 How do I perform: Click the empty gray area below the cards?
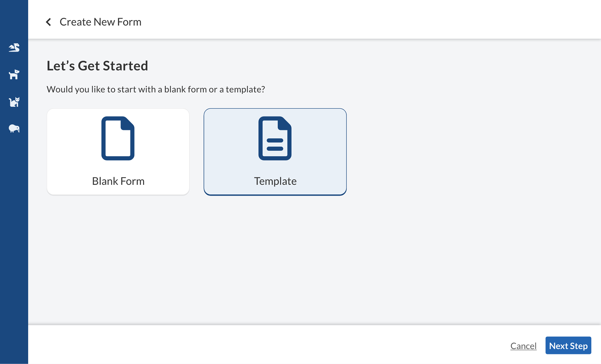(x=313, y=260)
